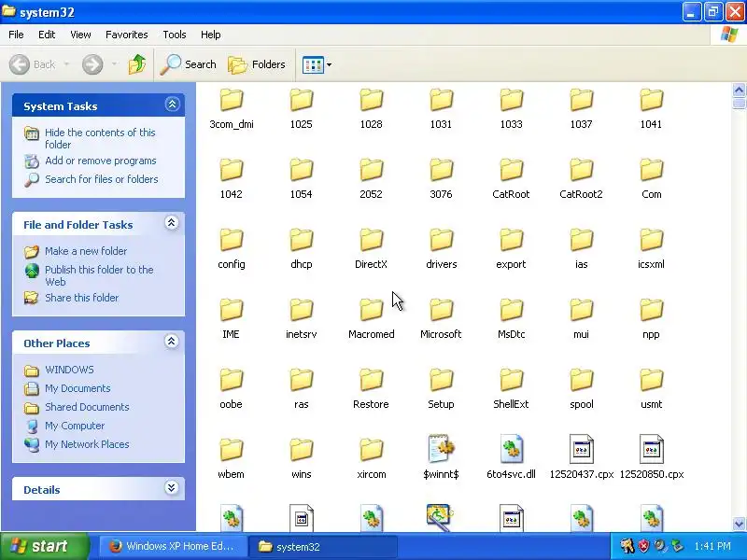Screen dimensions: 747x560
Task: Click the scrollbar up arrow
Action: [x=739, y=90]
